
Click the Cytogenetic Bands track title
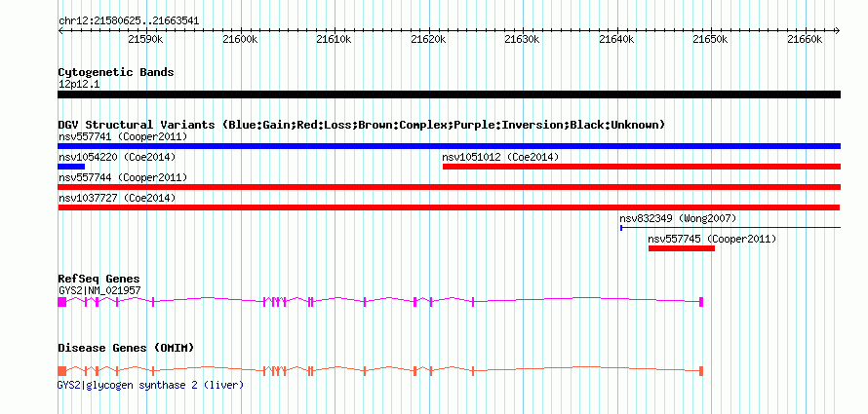pyautogui.click(x=116, y=72)
